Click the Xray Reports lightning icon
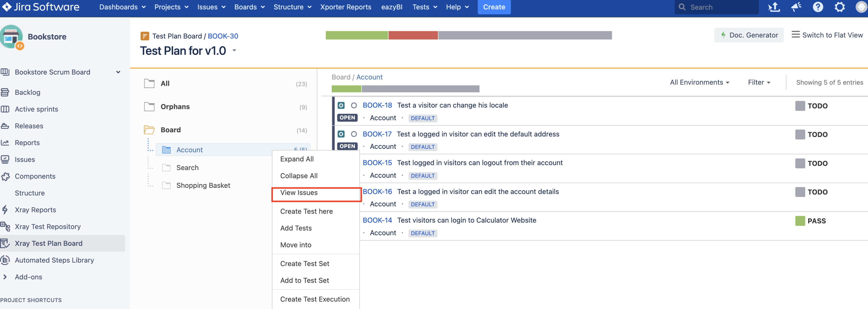 pos(5,210)
